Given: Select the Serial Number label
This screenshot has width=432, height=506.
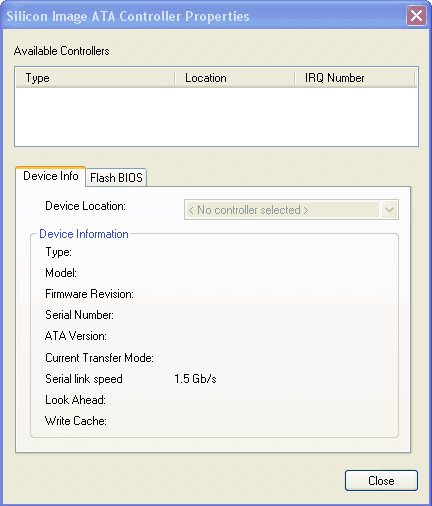Looking at the screenshot, I should click(79, 315).
